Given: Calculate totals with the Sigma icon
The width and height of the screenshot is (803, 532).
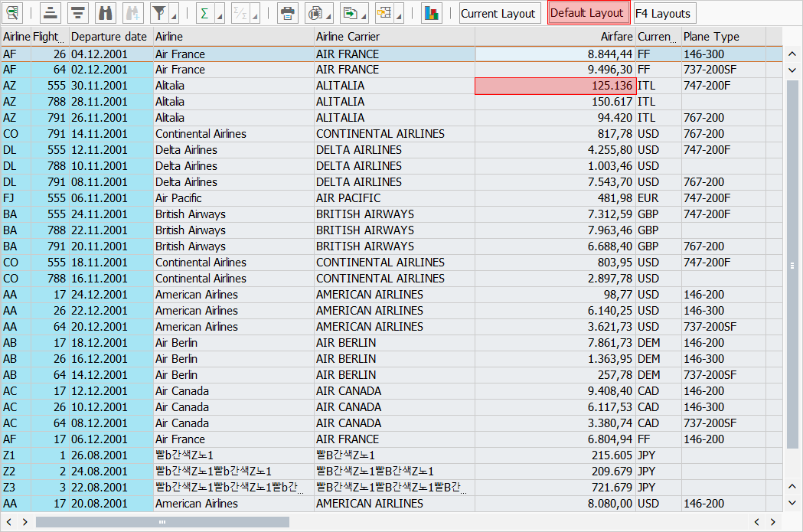Looking at the screenshot, I should [x=205, y=13].
